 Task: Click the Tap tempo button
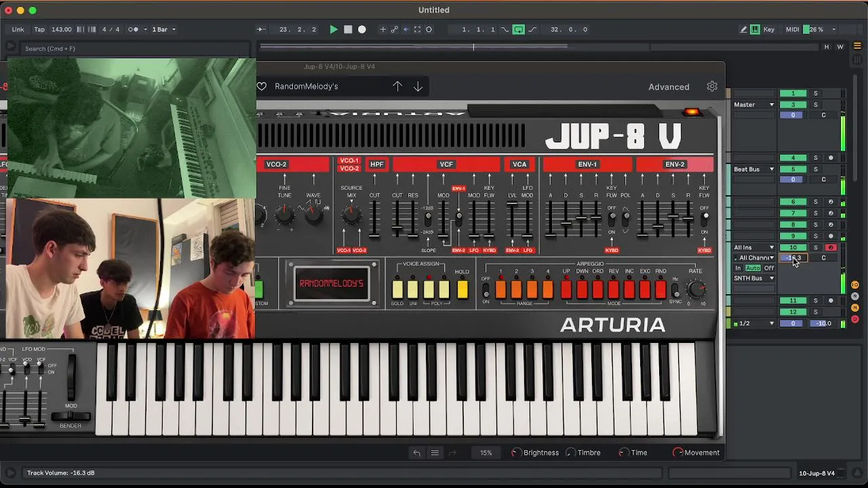click(x=39, y=29)
